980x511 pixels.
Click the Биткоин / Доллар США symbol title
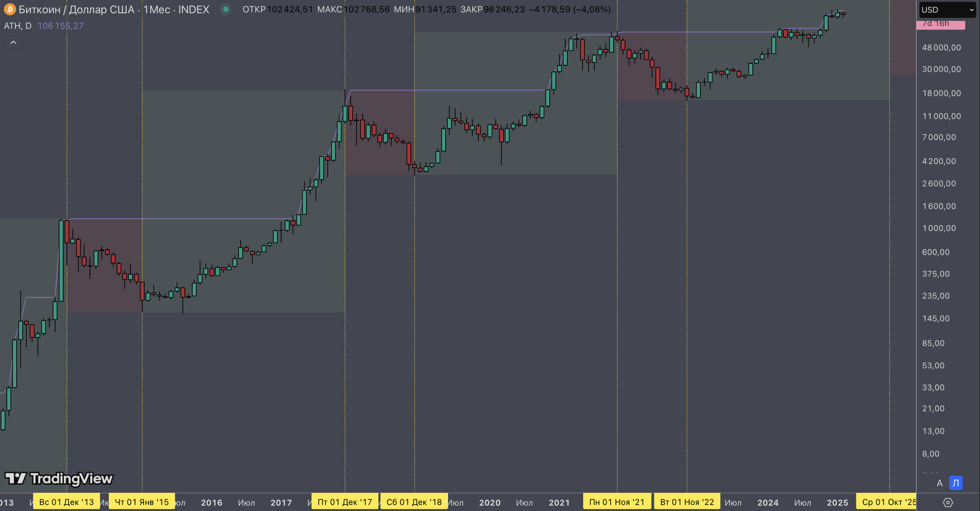(76, 9)
